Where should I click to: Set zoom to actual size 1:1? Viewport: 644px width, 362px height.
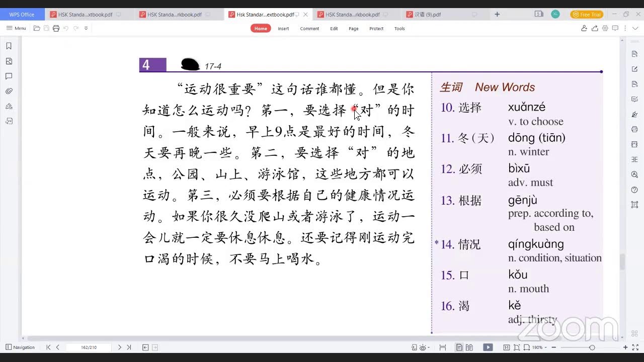tap(506, 347)
